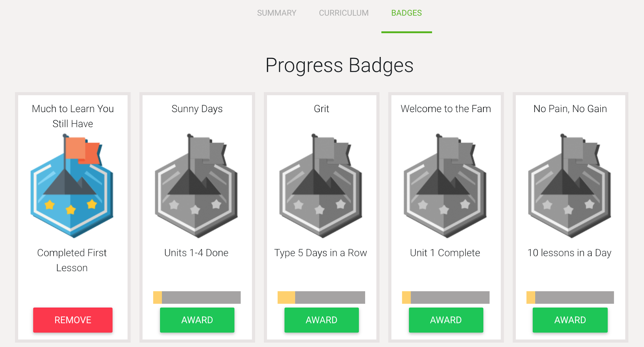Select the BADGES tab
Screen dimensions: 644x347
click(406, 13)
